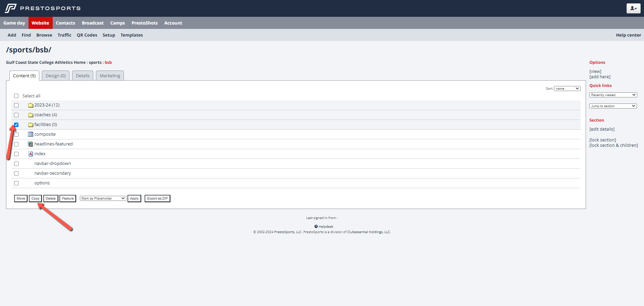The height and width of the screenshot is (306, 644).
Task: Check the options item checkbox
Action: click(16, 183)
